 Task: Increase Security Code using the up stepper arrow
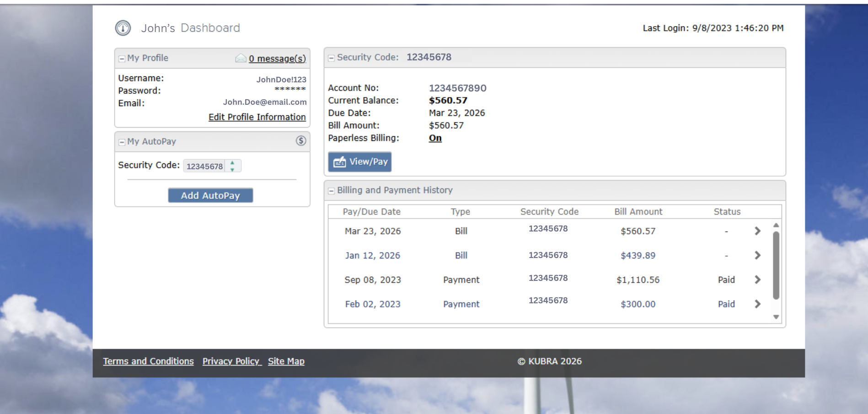(232, 163)
